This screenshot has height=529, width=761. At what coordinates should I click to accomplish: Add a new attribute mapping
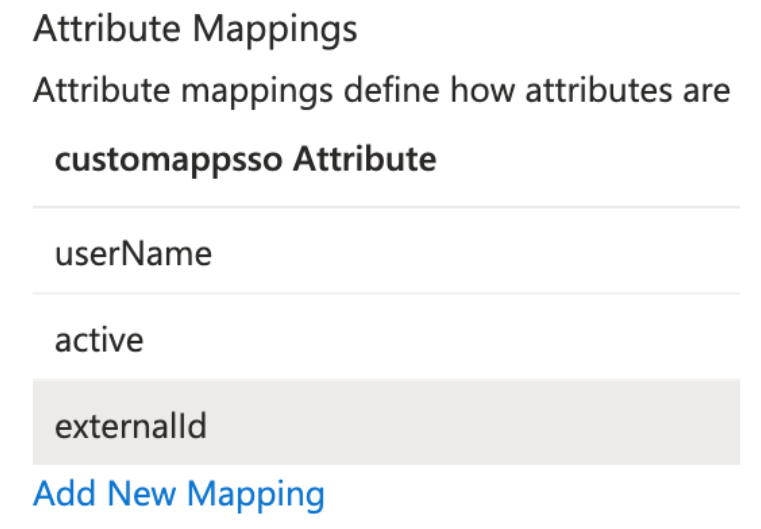pyautogui.click(x=179, y=494)
